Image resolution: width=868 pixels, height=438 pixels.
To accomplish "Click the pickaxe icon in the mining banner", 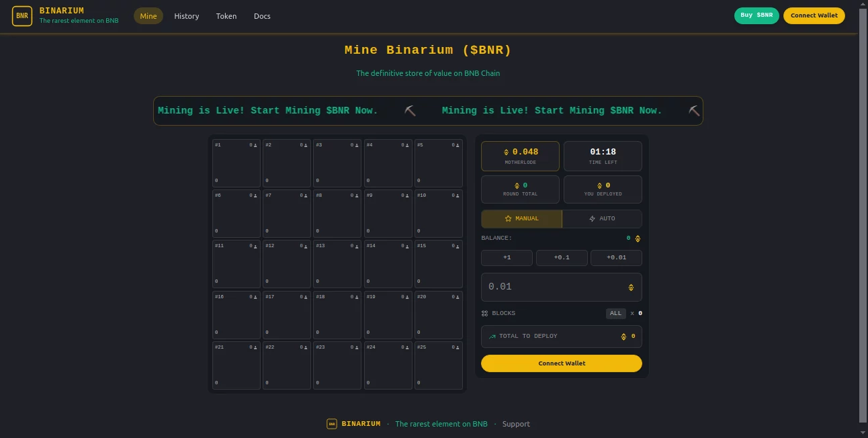I will pos(410,110).
